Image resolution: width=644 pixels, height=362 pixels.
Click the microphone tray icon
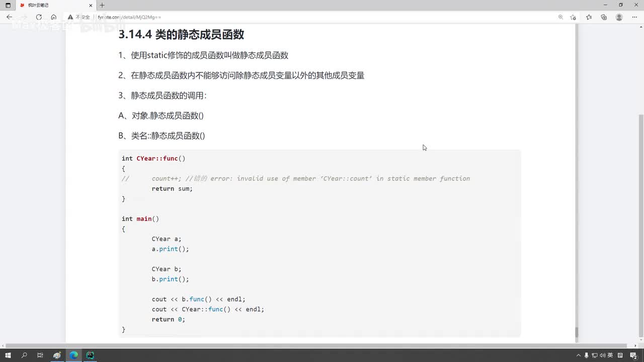[x=587, y=355]
